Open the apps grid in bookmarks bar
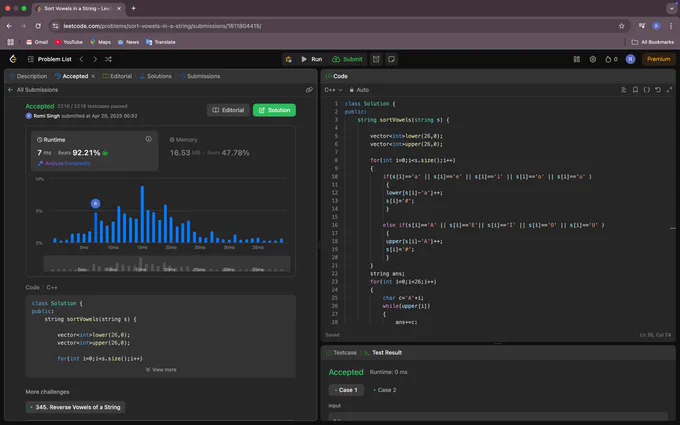Viewport: 680px width, 425px height. pyautogui.click(x=10, y=42)
